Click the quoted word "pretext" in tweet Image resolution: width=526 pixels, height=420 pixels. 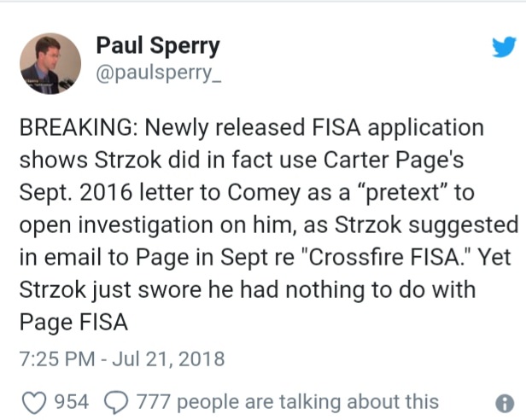[401, 193]
